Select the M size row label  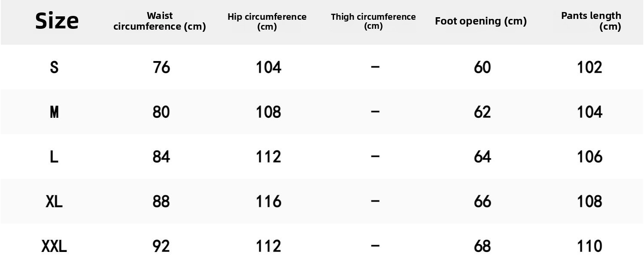coord(54,112)
